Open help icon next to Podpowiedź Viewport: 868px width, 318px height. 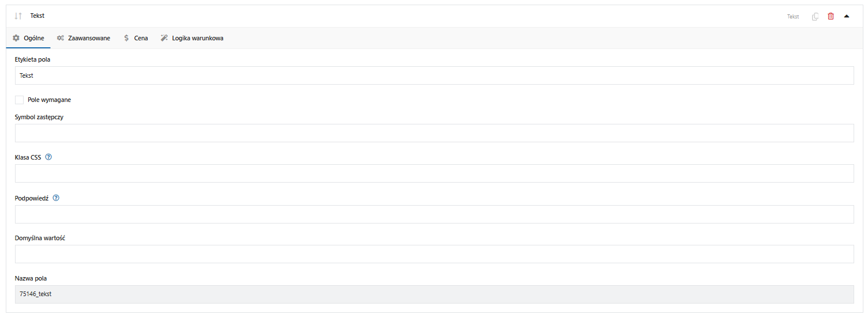(x=56, y=198)
